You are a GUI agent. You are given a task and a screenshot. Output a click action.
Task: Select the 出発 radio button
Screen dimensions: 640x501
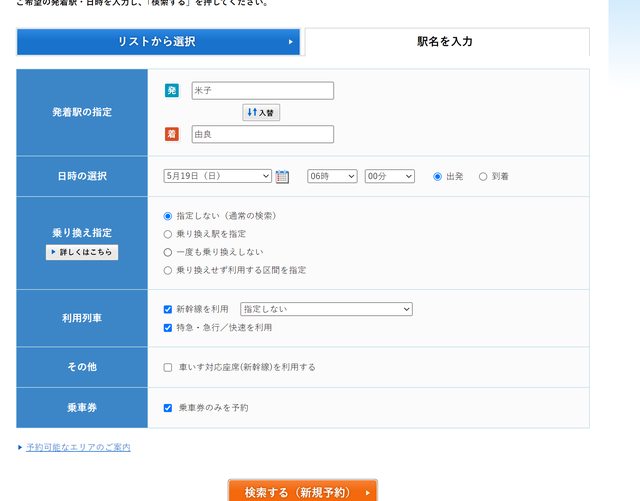tap(438, 177)
